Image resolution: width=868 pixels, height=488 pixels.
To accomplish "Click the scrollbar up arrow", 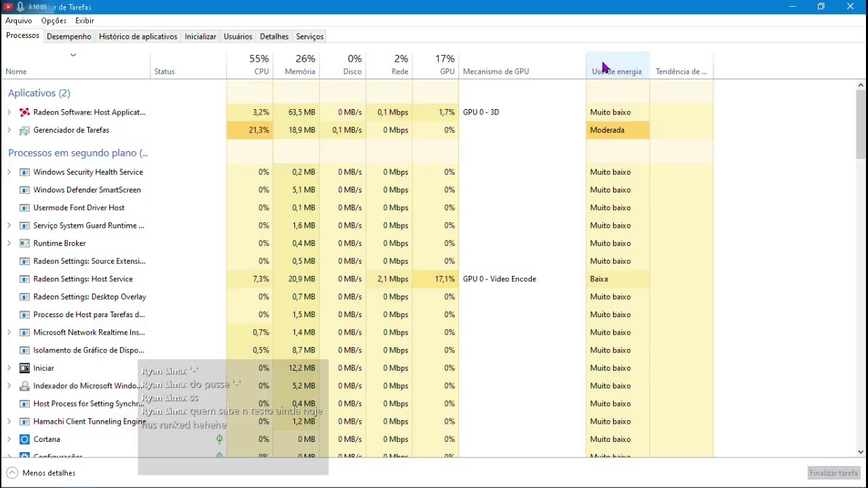I will point(861,85).
